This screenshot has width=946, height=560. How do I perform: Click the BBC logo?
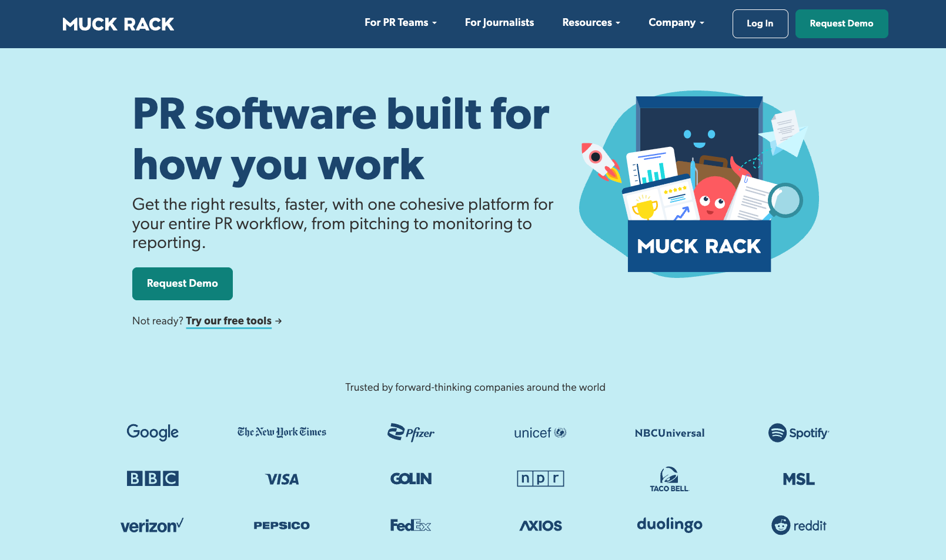153,478
